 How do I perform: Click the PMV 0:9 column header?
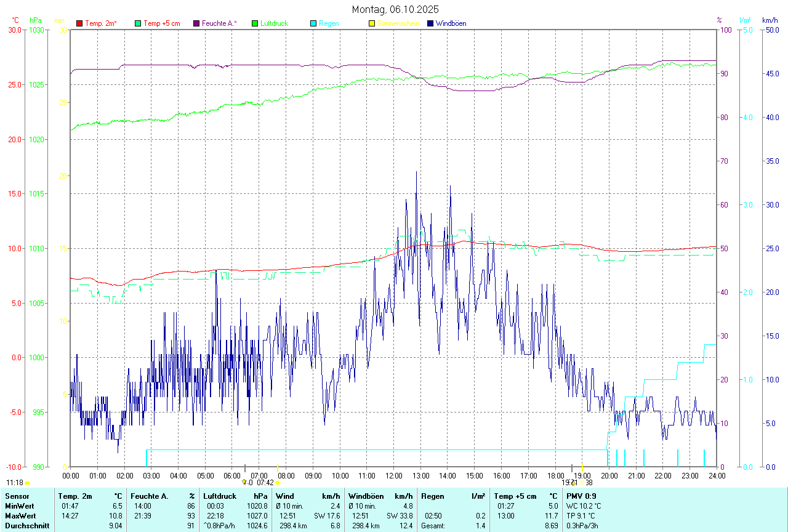click(x=581, y=496)
